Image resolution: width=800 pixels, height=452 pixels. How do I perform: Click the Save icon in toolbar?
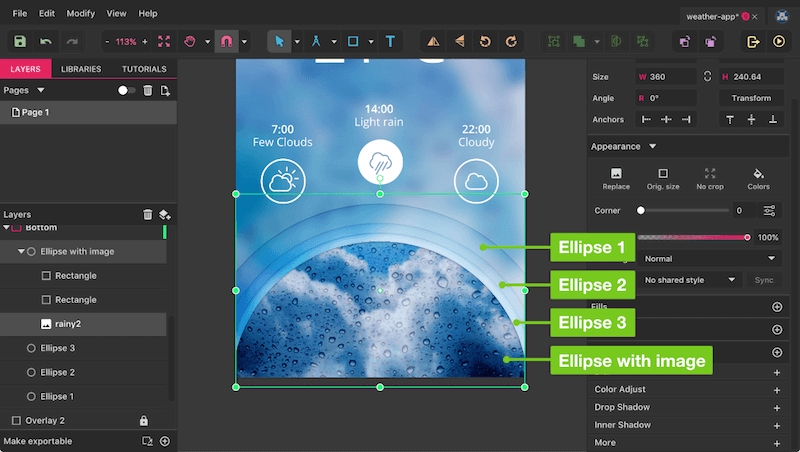19,42
